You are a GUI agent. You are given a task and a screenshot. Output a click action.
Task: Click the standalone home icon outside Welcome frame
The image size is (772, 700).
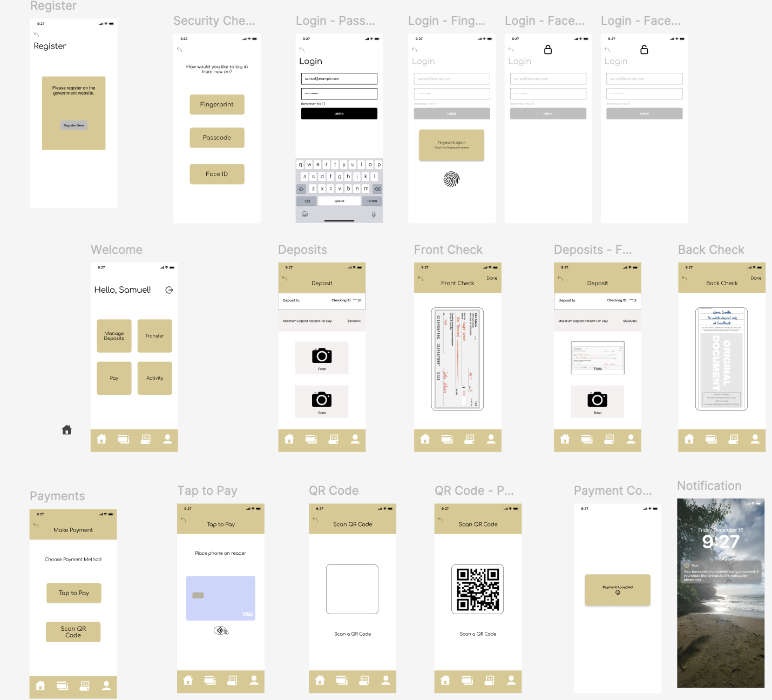[x=67, y=430]
